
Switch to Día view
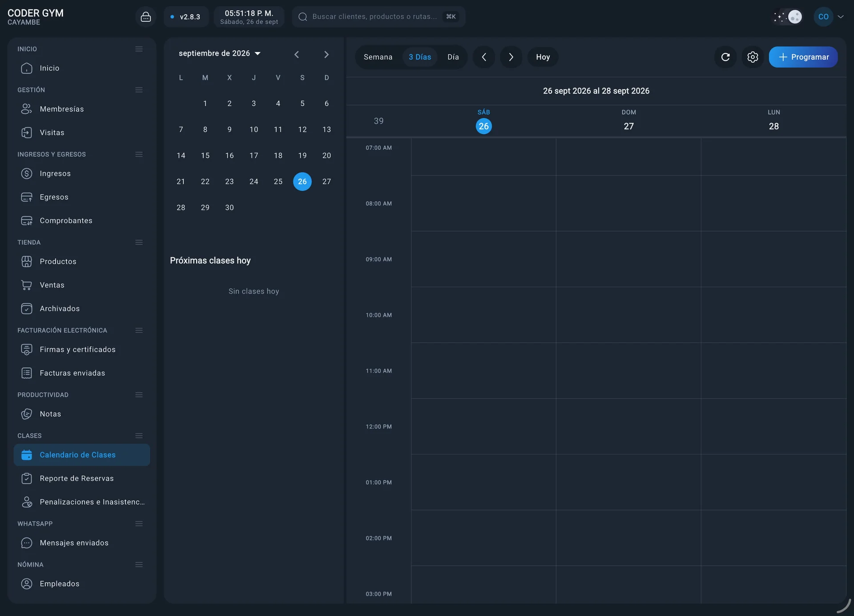point(453,57)
